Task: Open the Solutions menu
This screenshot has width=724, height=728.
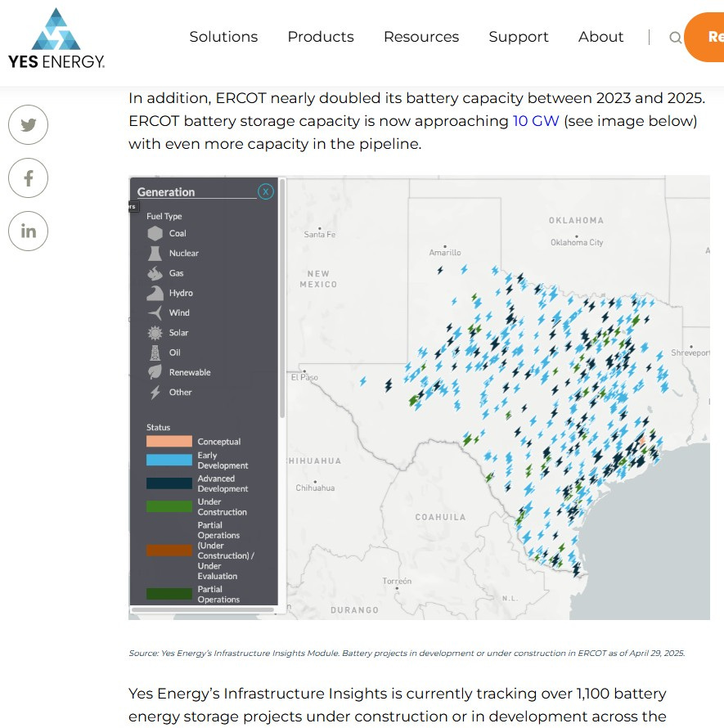Action: (223, 37)
